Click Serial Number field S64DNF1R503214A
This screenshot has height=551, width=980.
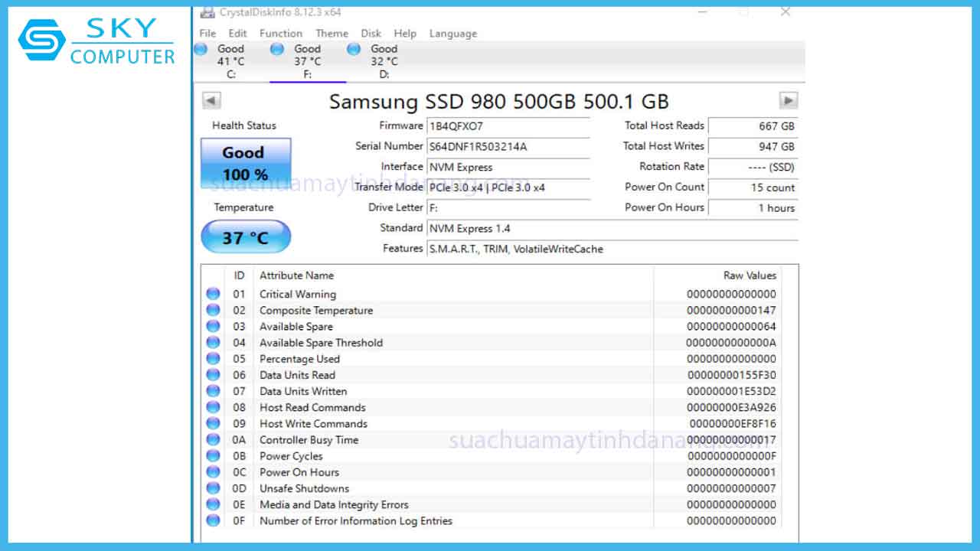coord(508,147)
